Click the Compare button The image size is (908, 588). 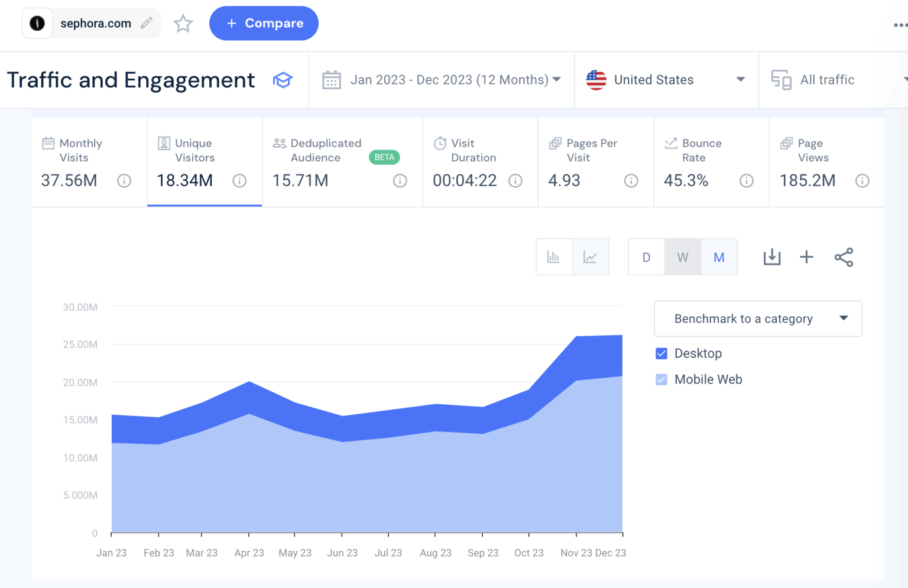click(264, 23)
